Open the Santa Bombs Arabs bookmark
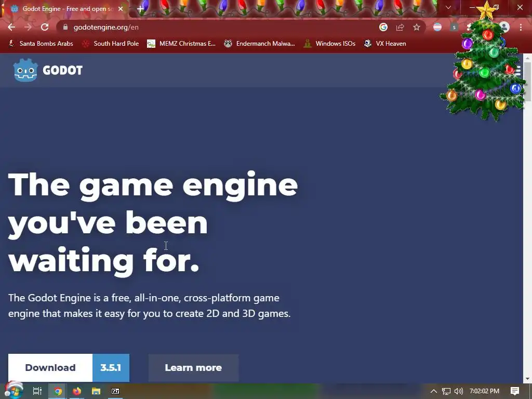Image resolution: width=532 pixels, height=399 pixels. tap(41, 44)
